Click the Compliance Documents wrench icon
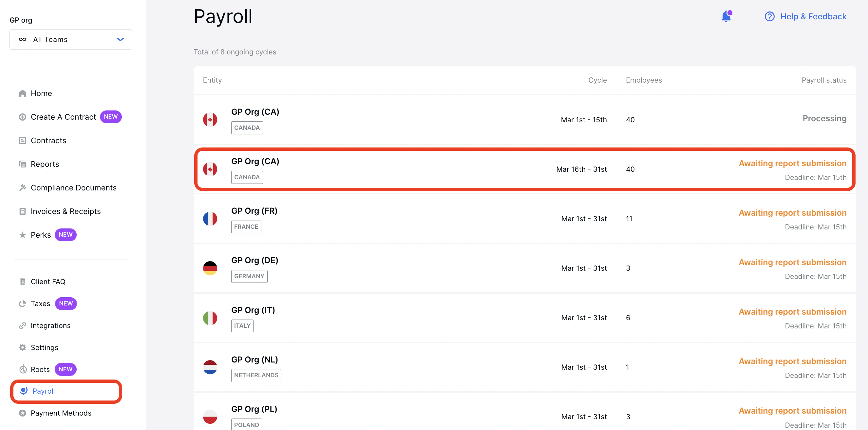The image size is (868, 430). [x=22, y=187]
